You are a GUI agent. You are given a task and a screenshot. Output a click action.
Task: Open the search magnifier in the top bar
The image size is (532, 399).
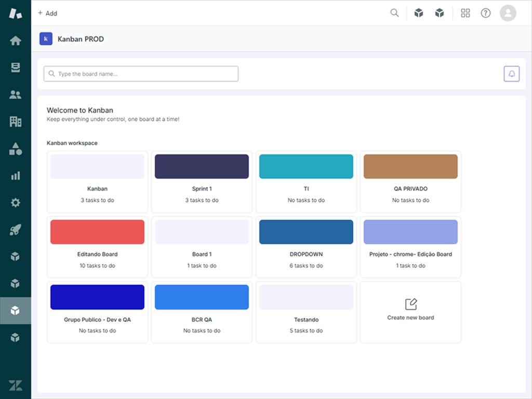pyautogui.click(x=394, y=12)
